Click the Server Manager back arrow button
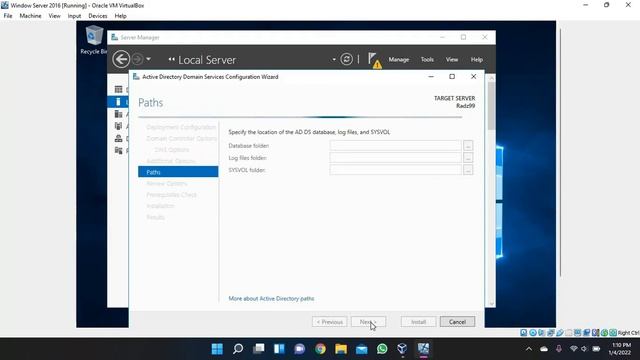This screenshot has width=640, height=360. click(x=121, y=59)
